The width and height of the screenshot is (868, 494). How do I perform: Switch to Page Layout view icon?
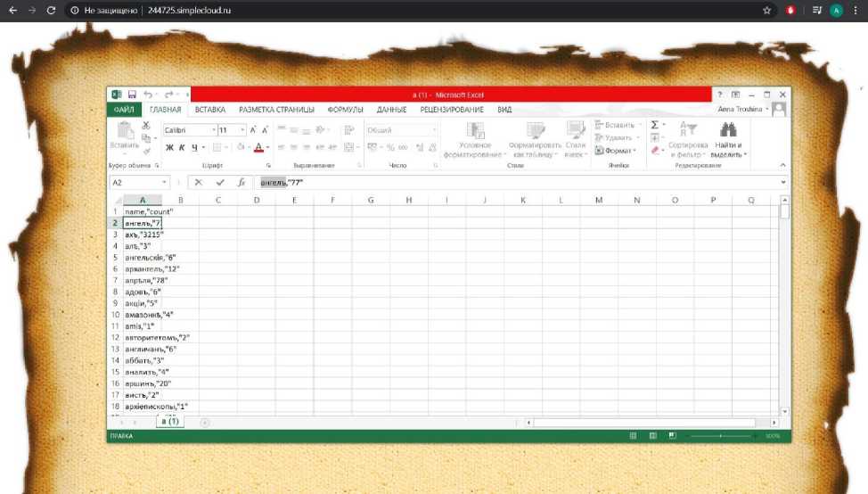click(x=652, y=436)
